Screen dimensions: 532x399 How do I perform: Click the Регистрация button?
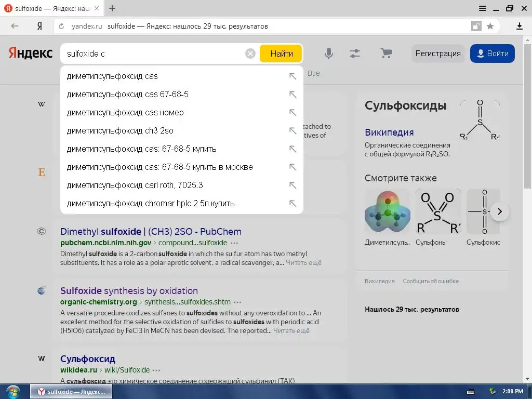437,54
